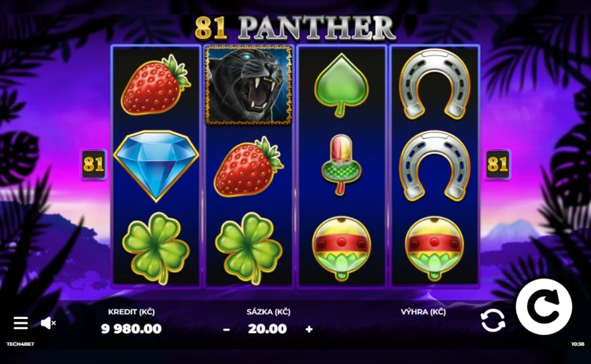Click the 81 Panther game title logo
This screenshot has width=591, height=364.
pyautogui.click(x=295, y=28)
